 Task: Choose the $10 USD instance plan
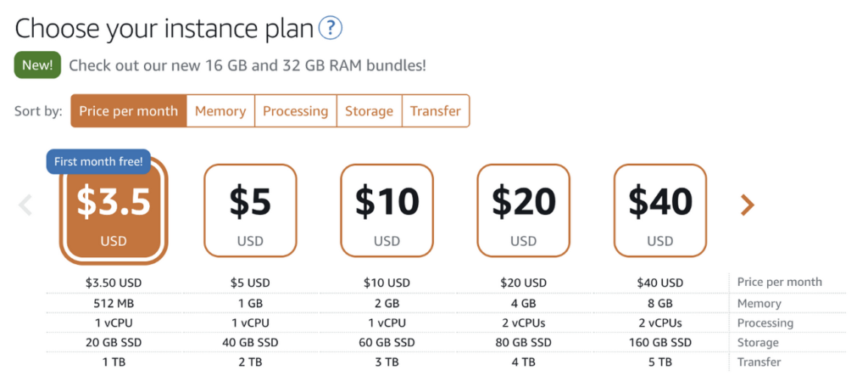tap(387, 210)
